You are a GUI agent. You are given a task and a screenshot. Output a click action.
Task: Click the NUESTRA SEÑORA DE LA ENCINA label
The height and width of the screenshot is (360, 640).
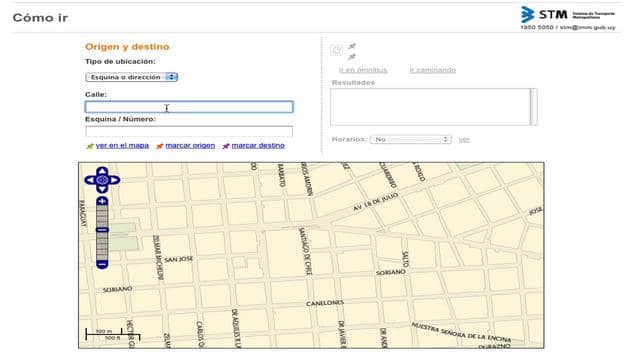tap(461, 332)
